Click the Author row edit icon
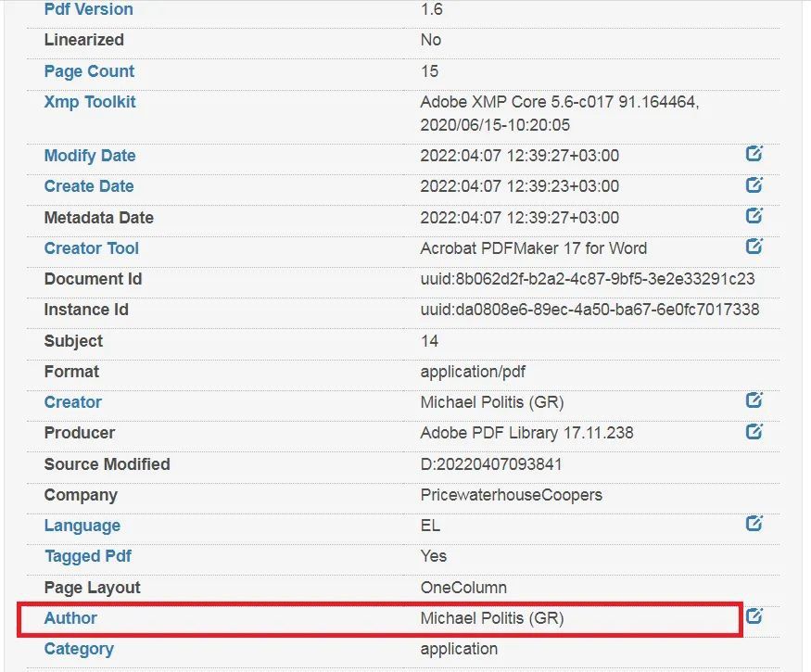This screenshot has width=811, height=672. (x=754, y=615)
